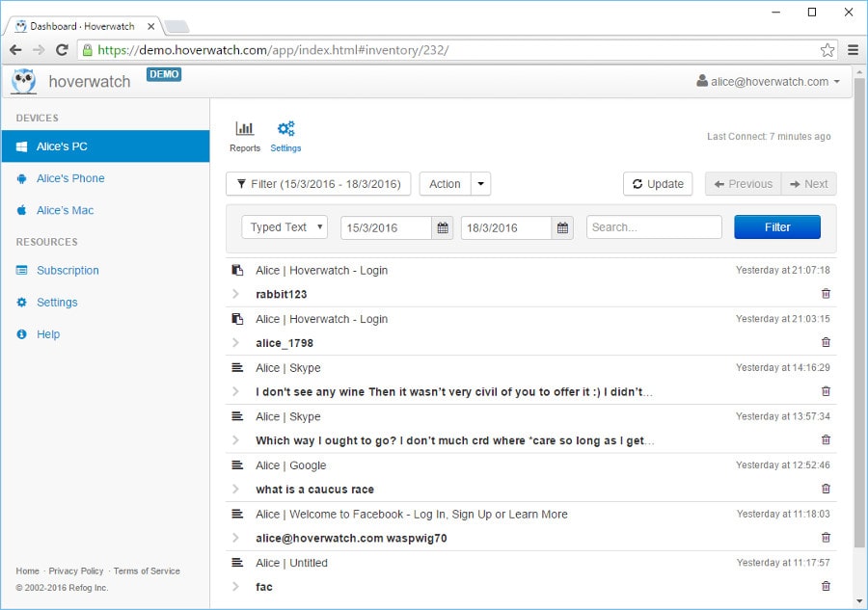Click the blue Filter button

point(776,226)
